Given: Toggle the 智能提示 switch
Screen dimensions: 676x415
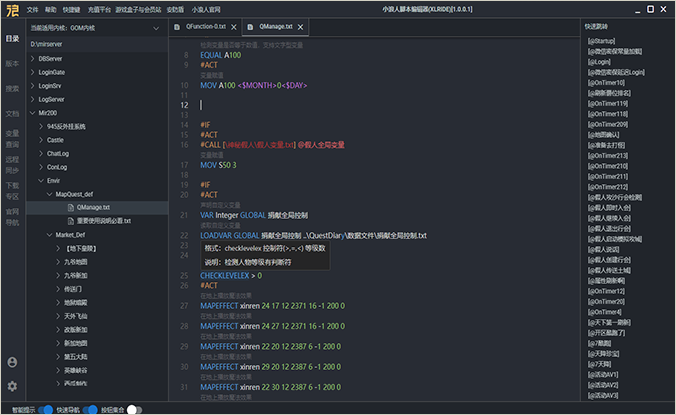Looking at the screenshot, I should (46, 408).
